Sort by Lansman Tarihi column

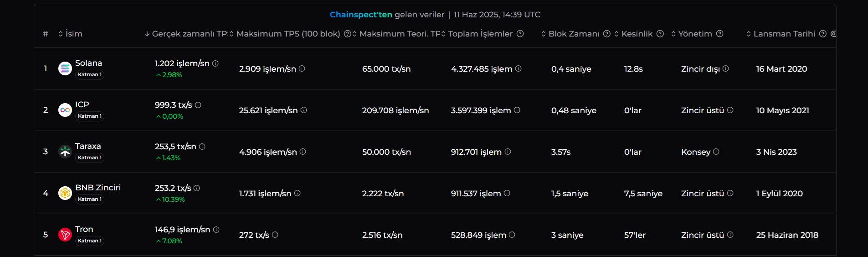[781, 34]
